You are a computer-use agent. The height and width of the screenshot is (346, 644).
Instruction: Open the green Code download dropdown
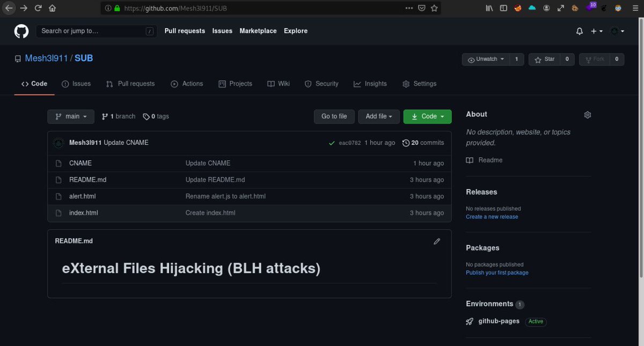428,116
